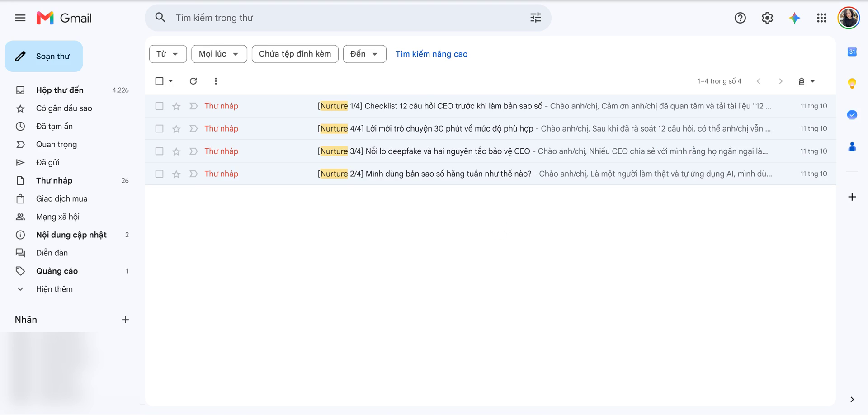Image resolution: width=868 pixels, height=415 pixels.
Task: Open the main menu hamburger icon
Action: [20, 18]
